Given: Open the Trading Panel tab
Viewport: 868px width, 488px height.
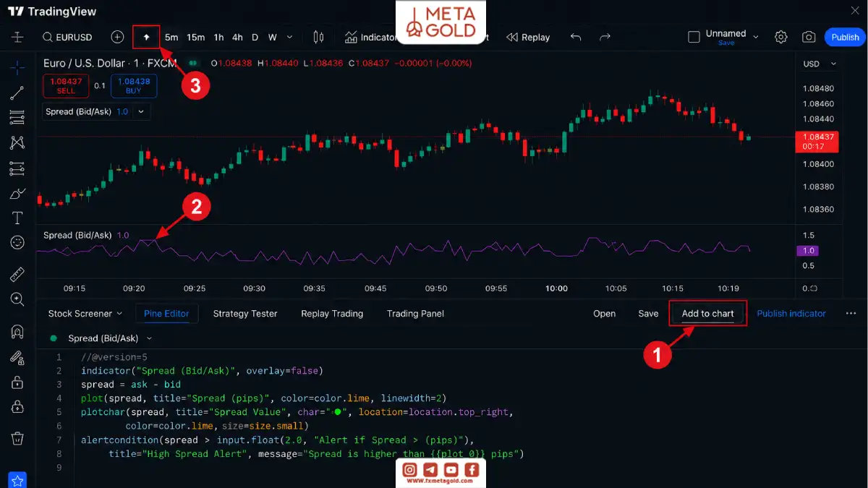Looking at the screenshot, I should coord(415,314).
